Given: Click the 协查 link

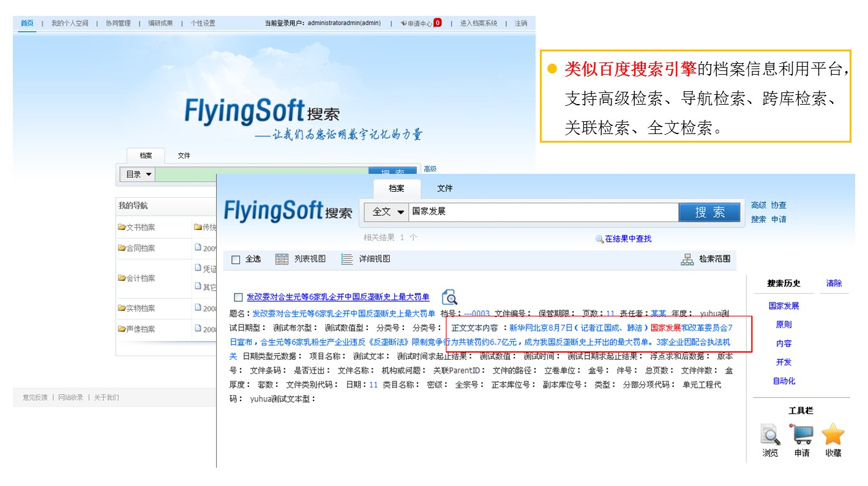Looking at the screenshot, I should coord(779,205).
